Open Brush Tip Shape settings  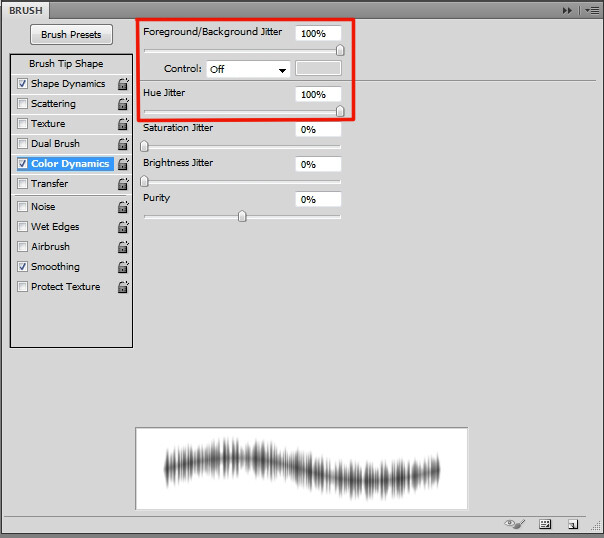66,64
